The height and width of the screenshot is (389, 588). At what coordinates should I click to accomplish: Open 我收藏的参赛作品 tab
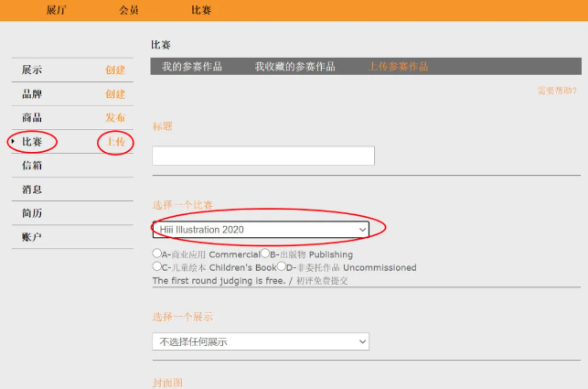click(294, 67)
